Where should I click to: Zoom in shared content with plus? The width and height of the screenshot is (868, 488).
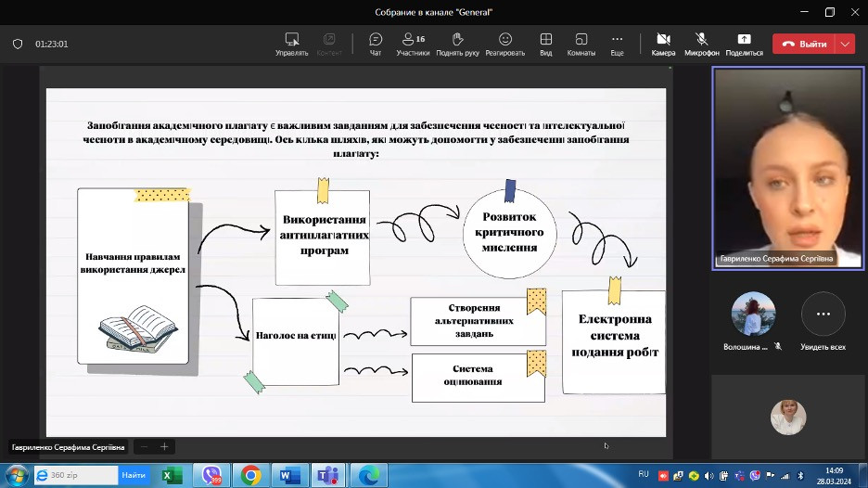click(x=164, y=446)
